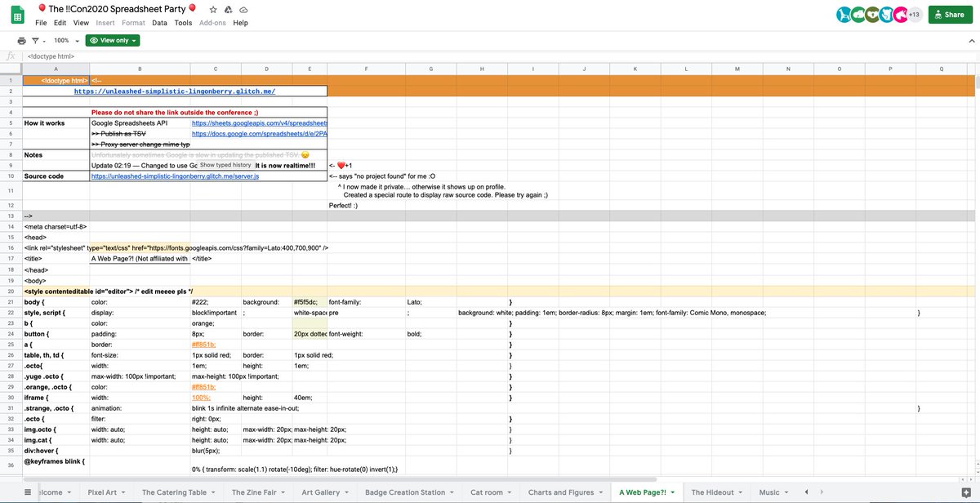Switch to The Catering Table sheet
Screen dimensions: 980x503
point(174,492)
